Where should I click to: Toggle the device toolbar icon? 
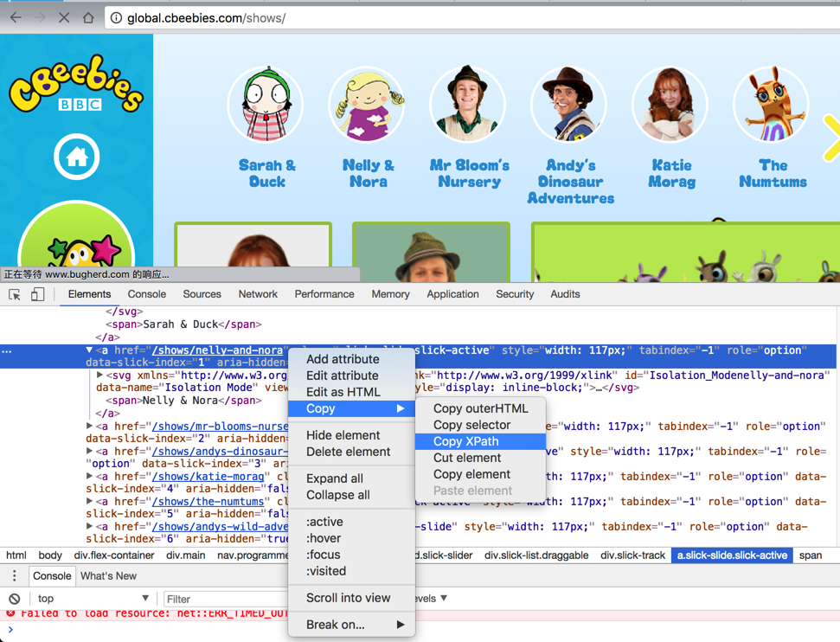(x=37, y=294)
